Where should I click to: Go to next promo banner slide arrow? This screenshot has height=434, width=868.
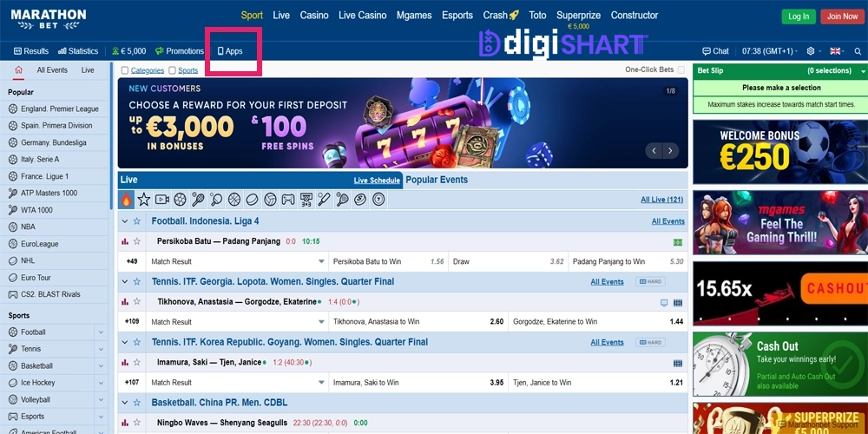[670, 150]
